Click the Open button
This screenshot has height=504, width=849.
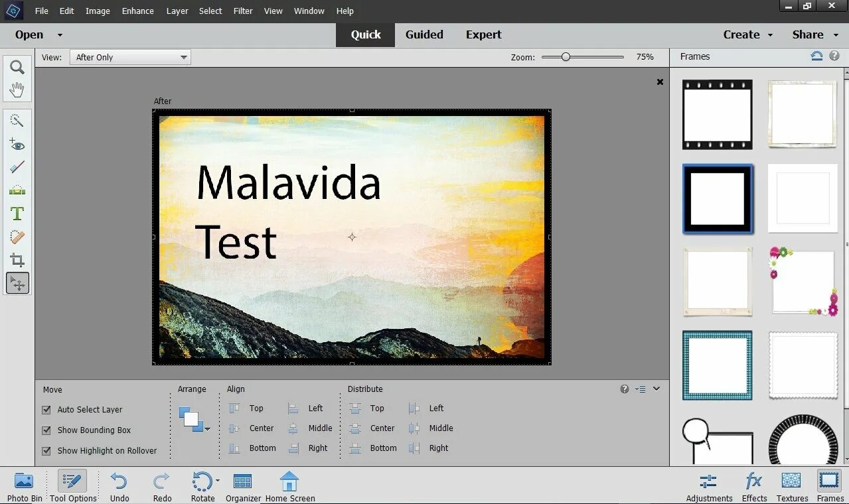tap(29, 34)
